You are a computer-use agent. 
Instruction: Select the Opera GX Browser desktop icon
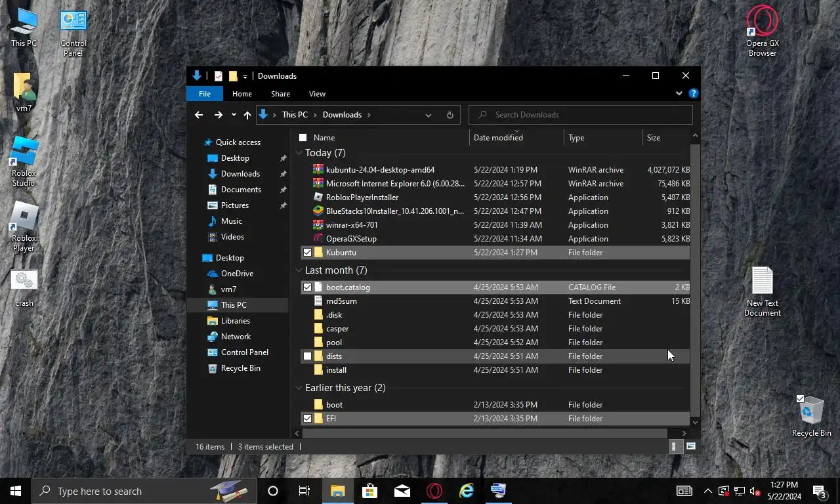[x=763, y=31]
